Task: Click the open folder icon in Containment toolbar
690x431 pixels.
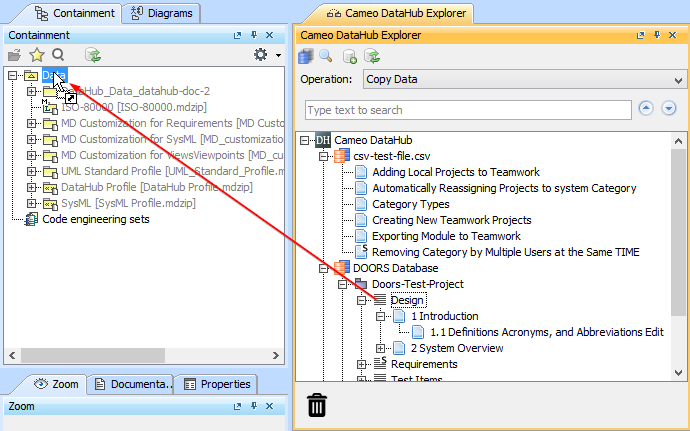Action: [x=14, y=55]
